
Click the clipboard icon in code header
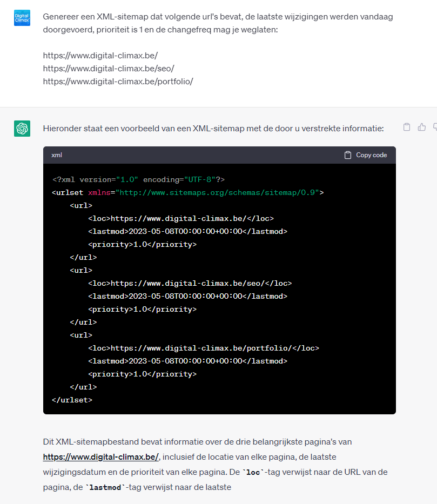(x=348, y=155)
